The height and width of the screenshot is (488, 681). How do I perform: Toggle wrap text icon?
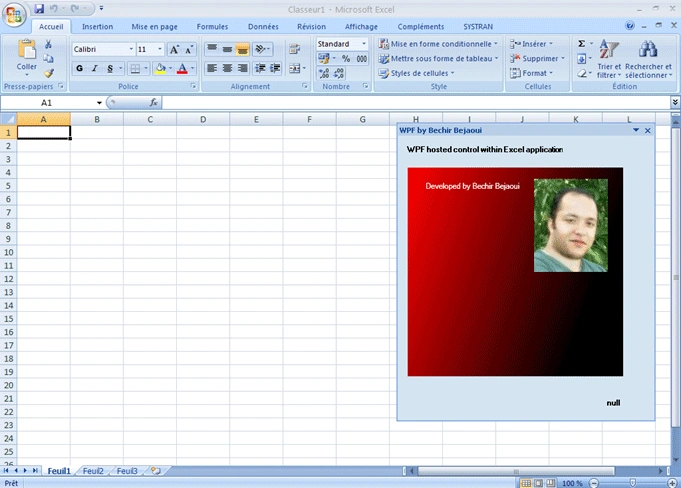(x=294, y=49)
